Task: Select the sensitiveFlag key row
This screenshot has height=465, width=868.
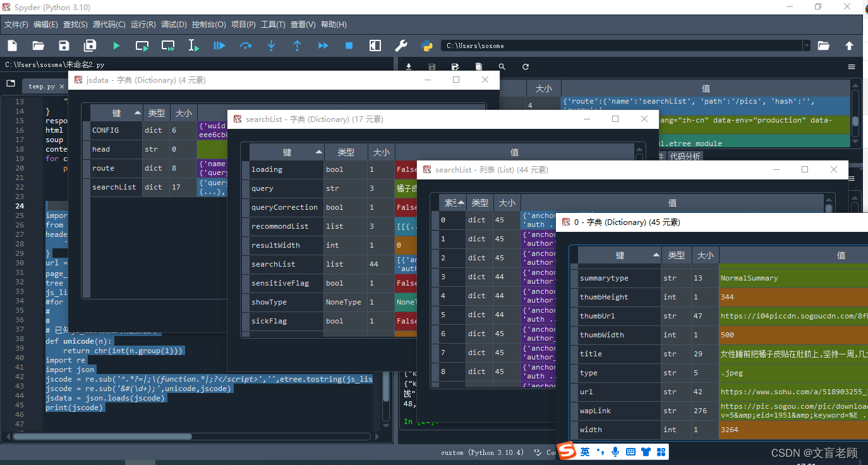Action: coord(287,283)
